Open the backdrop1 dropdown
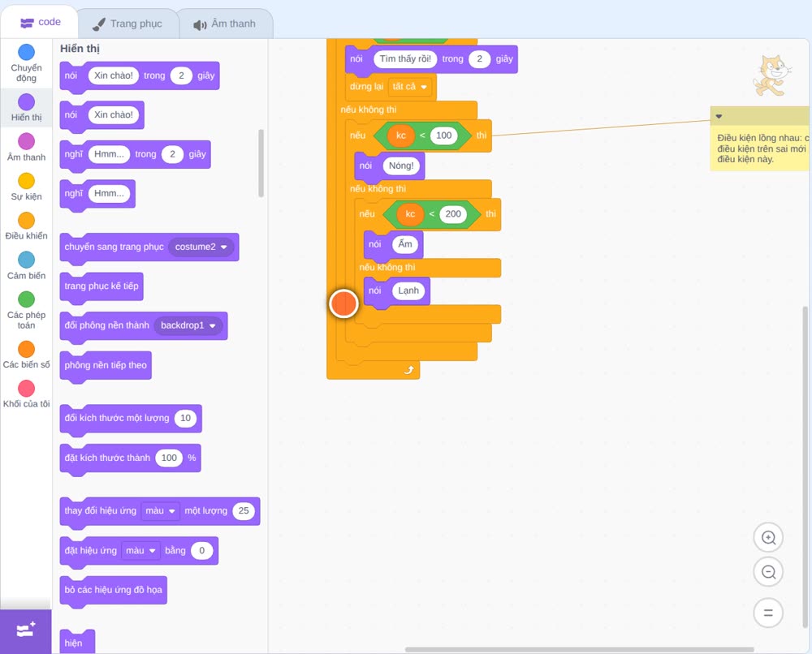The width and height of the screenshot is (812, 654). pos(188,325)
